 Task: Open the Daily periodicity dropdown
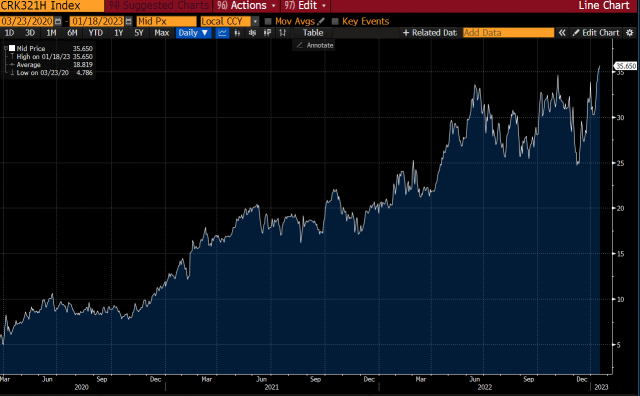[194, 33]
